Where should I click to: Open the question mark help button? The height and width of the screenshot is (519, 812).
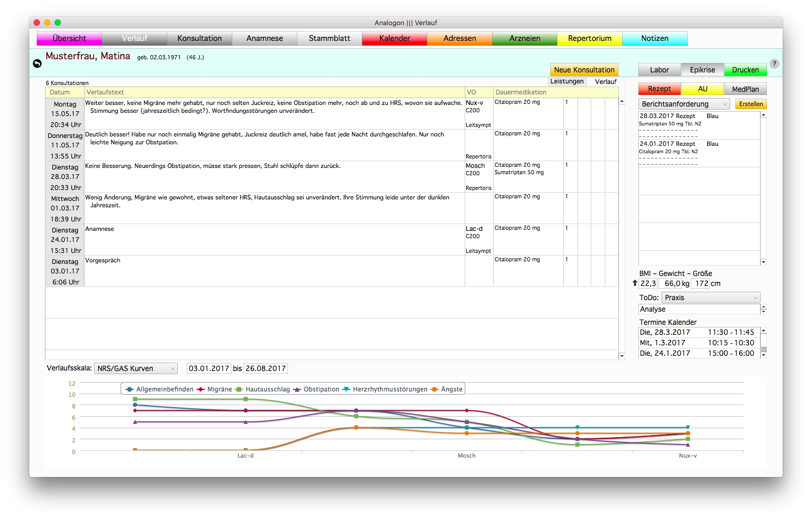pos(774,64)
